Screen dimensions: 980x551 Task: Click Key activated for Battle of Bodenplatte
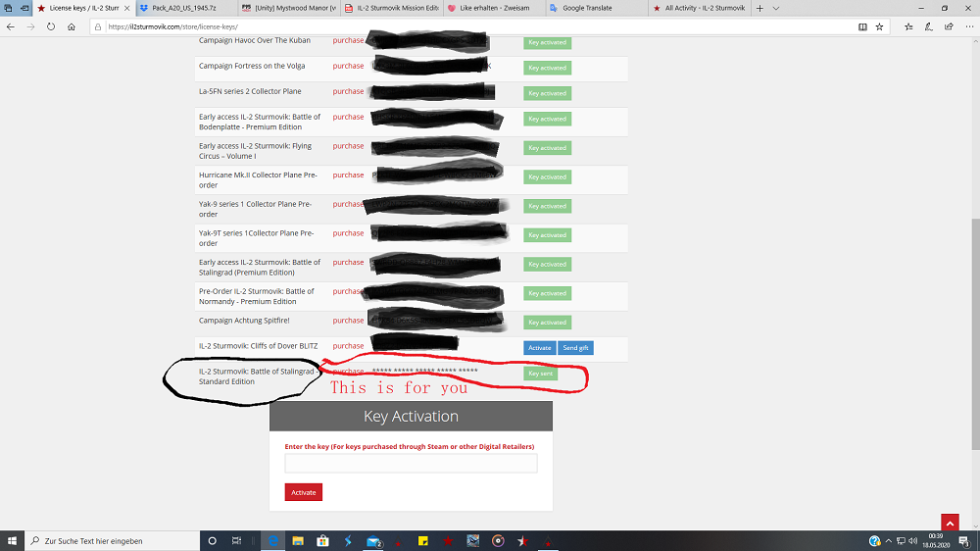coord(547,119)
